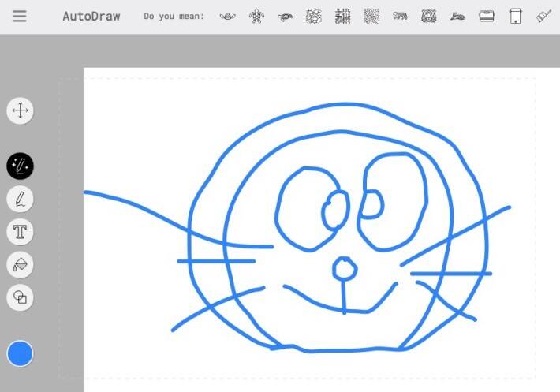Select the Type text tool
Image resolution: width=560 pixels, height=392 pixels.
(20, 232)
